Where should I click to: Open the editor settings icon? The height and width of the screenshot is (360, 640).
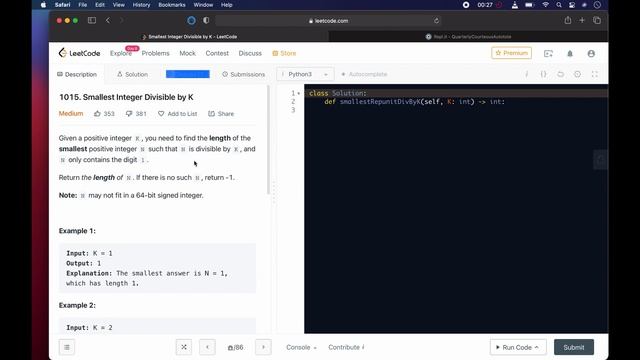click(x=577, y=74)
